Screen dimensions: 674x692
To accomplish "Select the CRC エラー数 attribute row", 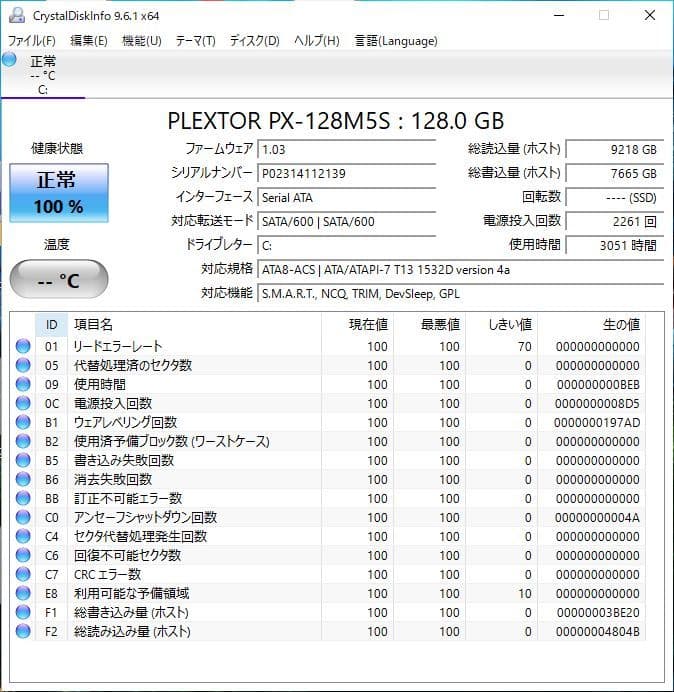I will [x=328, y=574].
